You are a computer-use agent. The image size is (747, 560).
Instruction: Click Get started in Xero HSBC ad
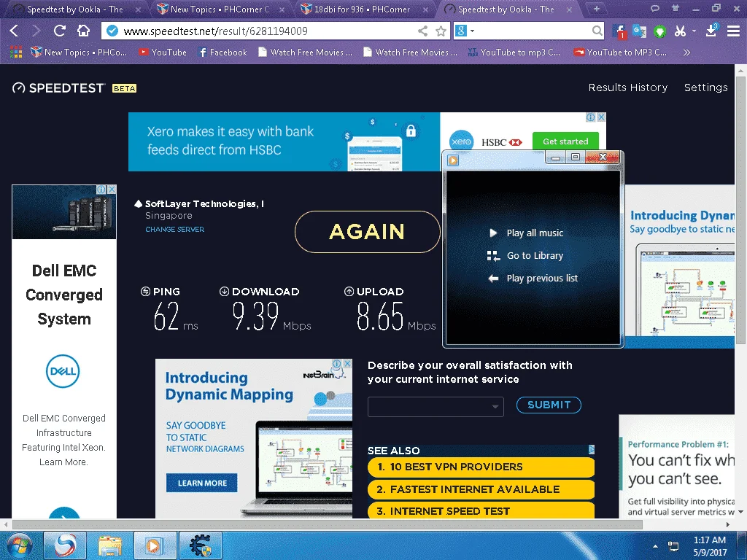(x=565, y=141)
